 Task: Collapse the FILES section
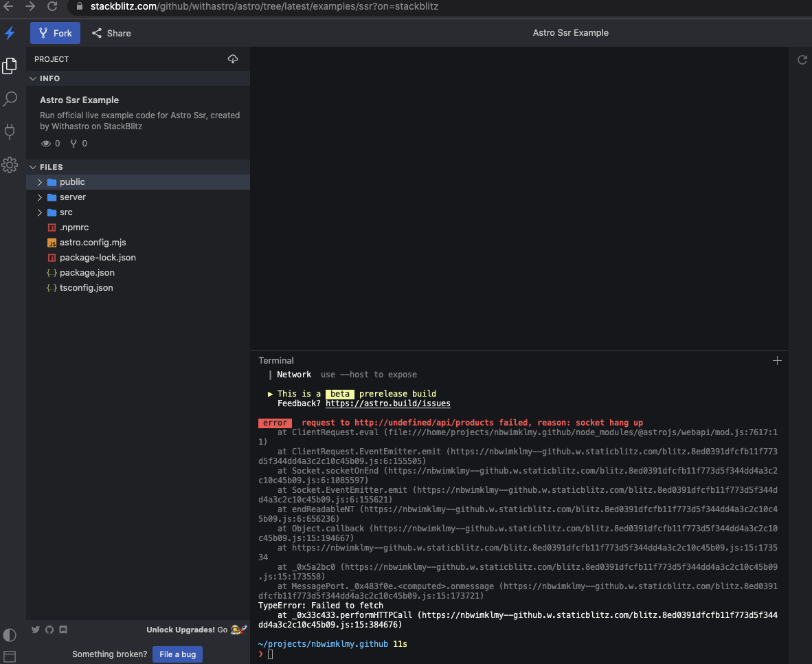point(33,167)
